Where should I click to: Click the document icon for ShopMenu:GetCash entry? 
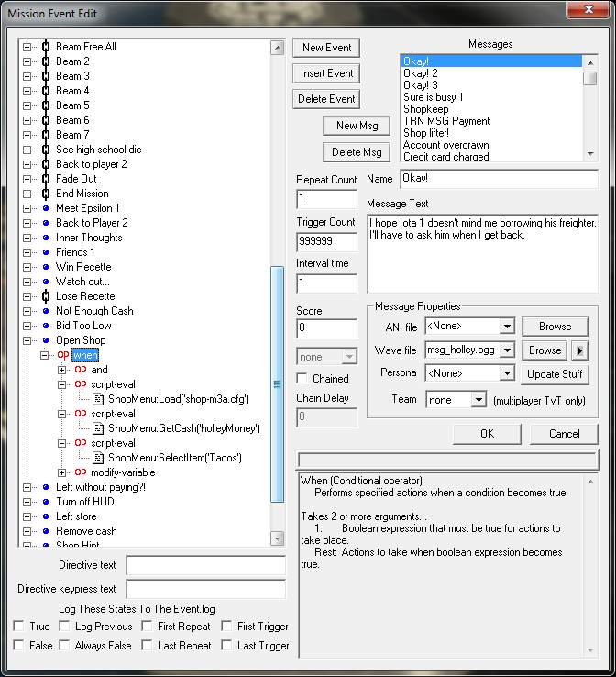pyautogui.click(x=98, y=428)
